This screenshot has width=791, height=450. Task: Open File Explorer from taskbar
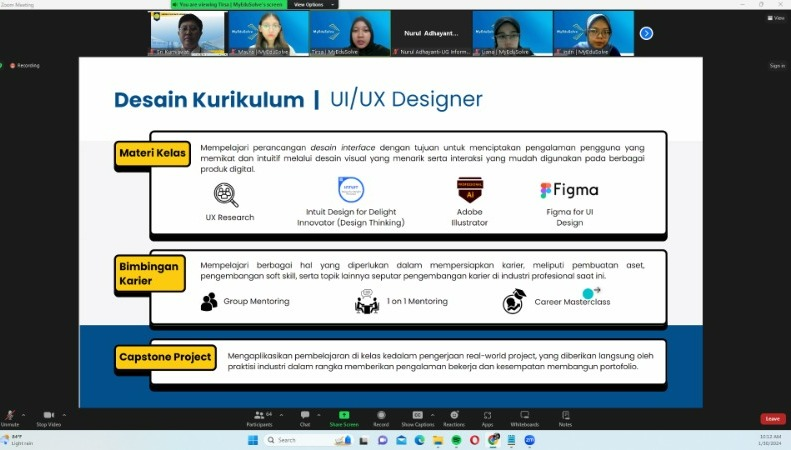(x=438, y=440)
